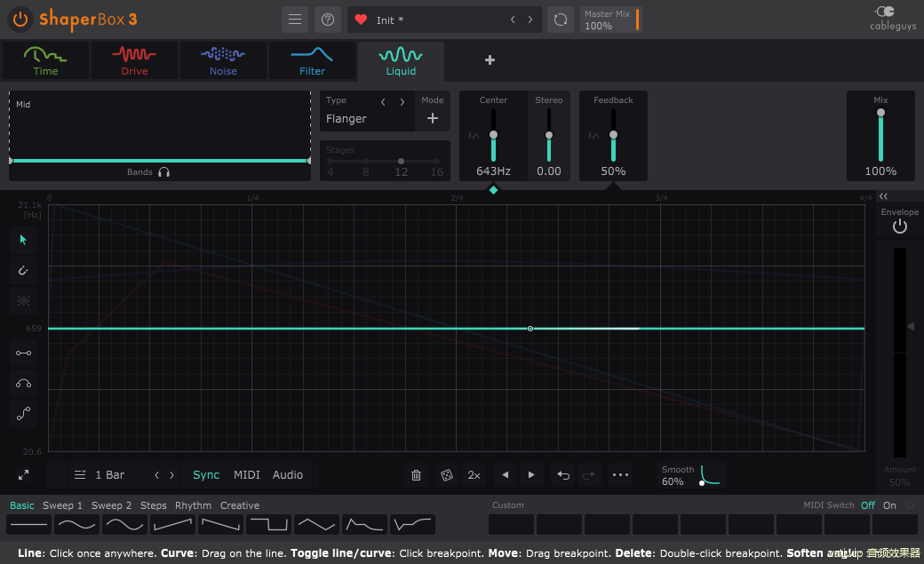Screen dimensions: 924x564
Task: Select the marquee selection tool
Action: click(x=24, y=300)
